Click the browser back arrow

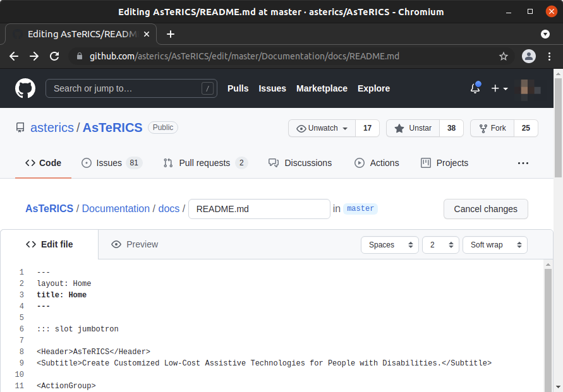coord(14,56)
